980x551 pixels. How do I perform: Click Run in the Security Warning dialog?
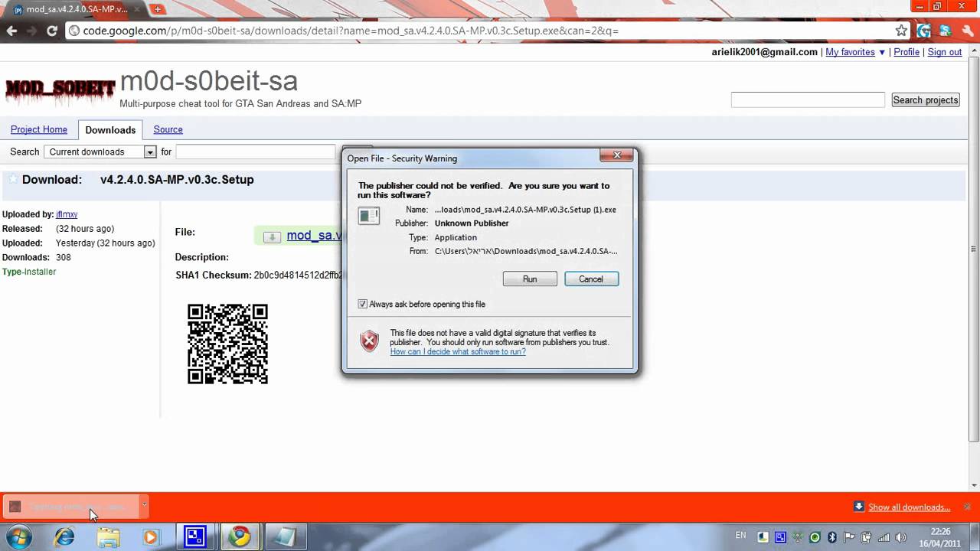pyautogui.click(x=530, y=279)
